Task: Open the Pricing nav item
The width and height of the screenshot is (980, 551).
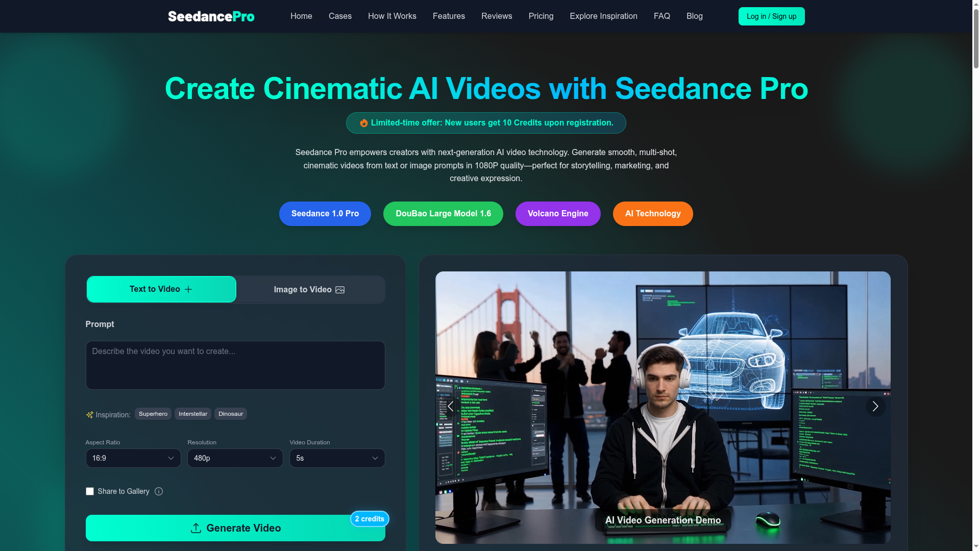Action: (541, 16)
